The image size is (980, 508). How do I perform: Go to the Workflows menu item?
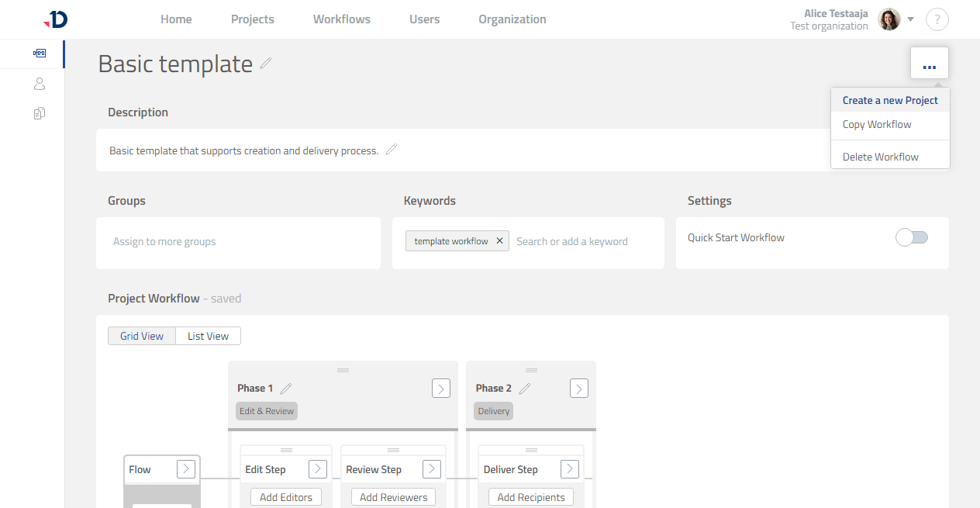pyautogui.click(x=341, y=19)
